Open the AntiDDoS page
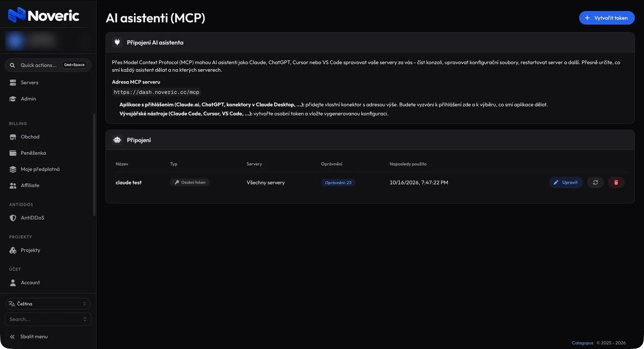 (x=48, y=218)
